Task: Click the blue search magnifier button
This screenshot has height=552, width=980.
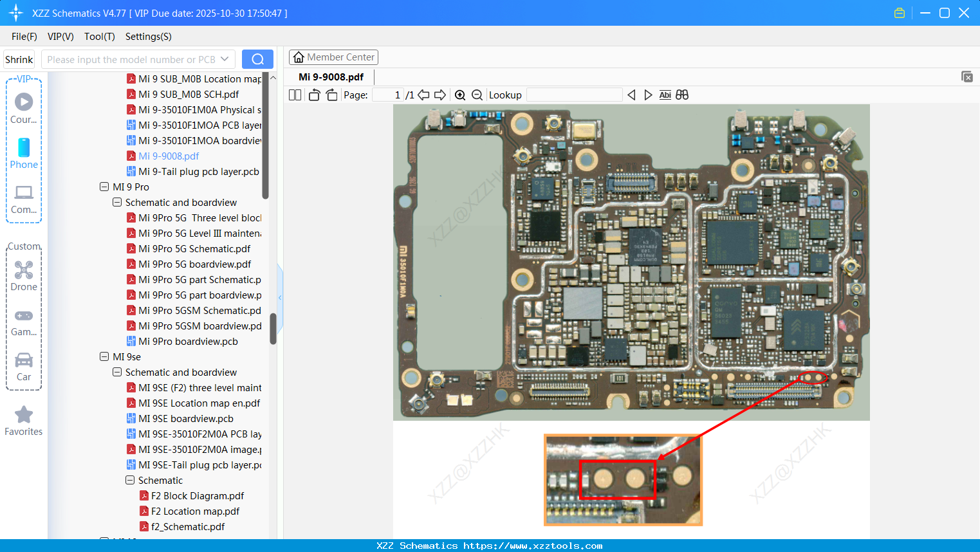Action: coord(257,59)
